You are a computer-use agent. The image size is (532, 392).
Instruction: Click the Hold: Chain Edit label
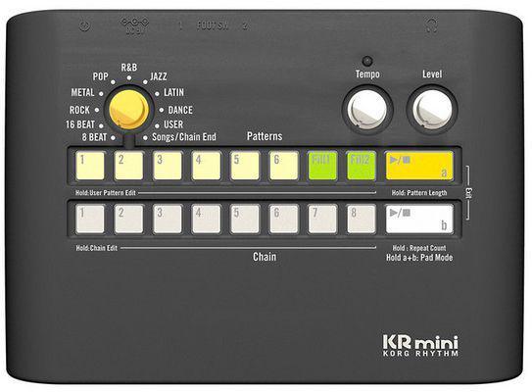[97, 248]
